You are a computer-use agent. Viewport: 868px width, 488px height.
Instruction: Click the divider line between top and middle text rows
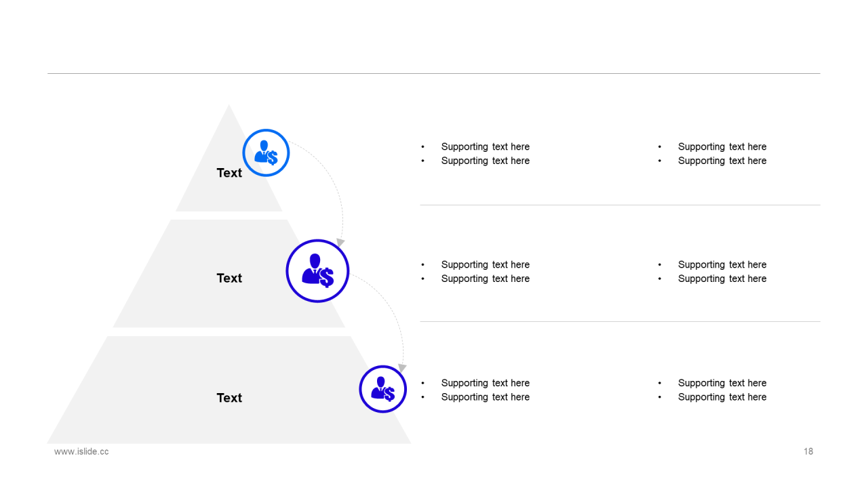(x=620, y=205)
